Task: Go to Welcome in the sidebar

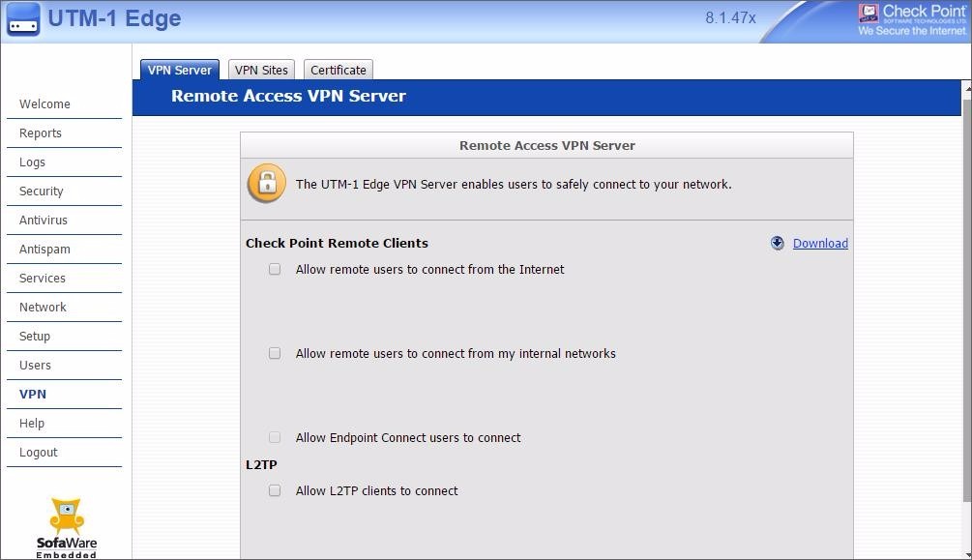Action: [x=44, y=104]
